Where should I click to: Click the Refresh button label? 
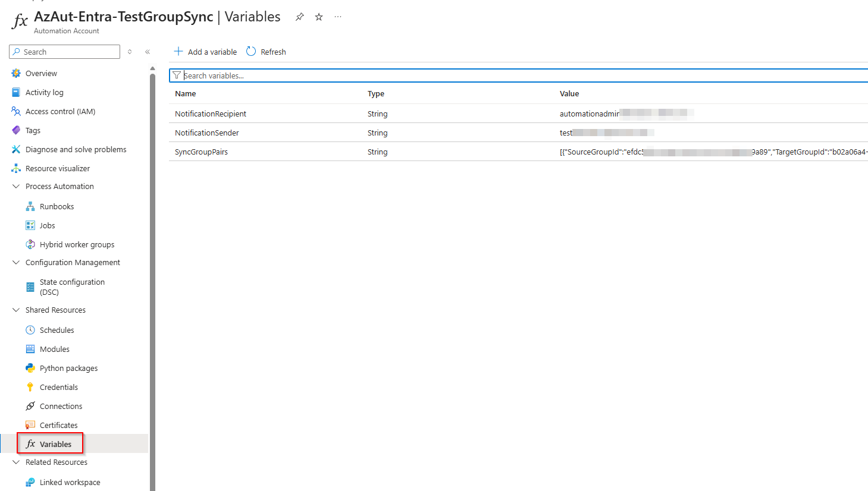click(x=273, y=52)
